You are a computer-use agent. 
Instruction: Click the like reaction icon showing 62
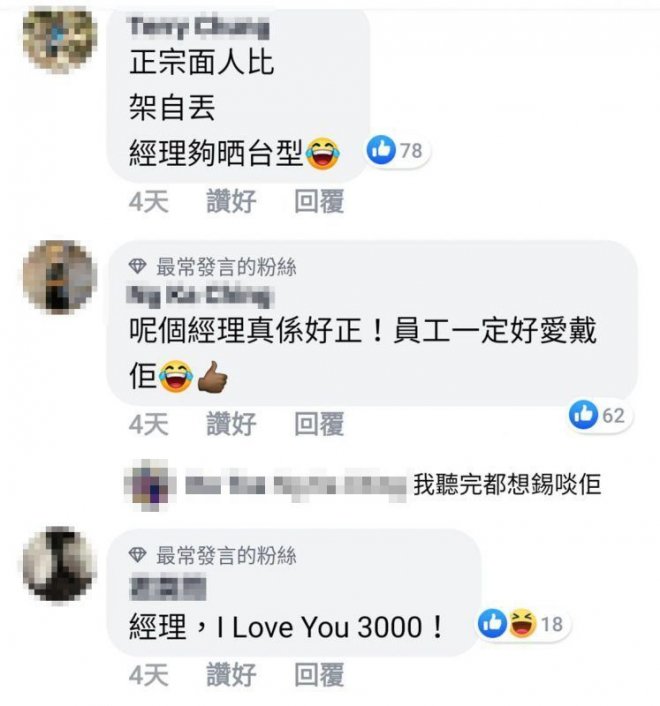pyautogui.click(x=583, y=415)
